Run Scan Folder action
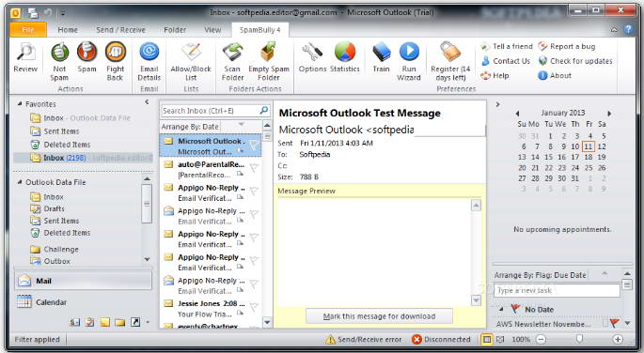Viewport: 644px width, 353px height. (x=232, y=62)
